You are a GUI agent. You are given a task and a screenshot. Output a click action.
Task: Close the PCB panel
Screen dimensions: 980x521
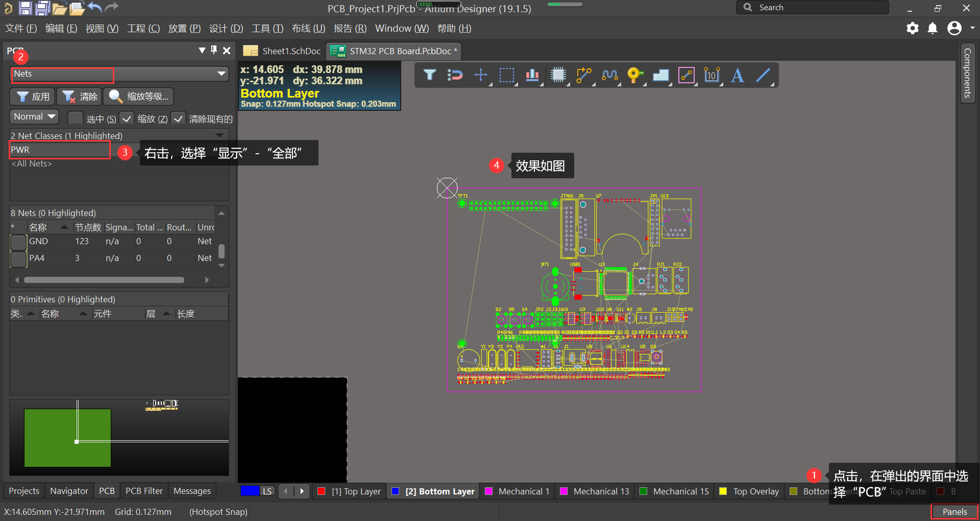[x=227, y=50]
